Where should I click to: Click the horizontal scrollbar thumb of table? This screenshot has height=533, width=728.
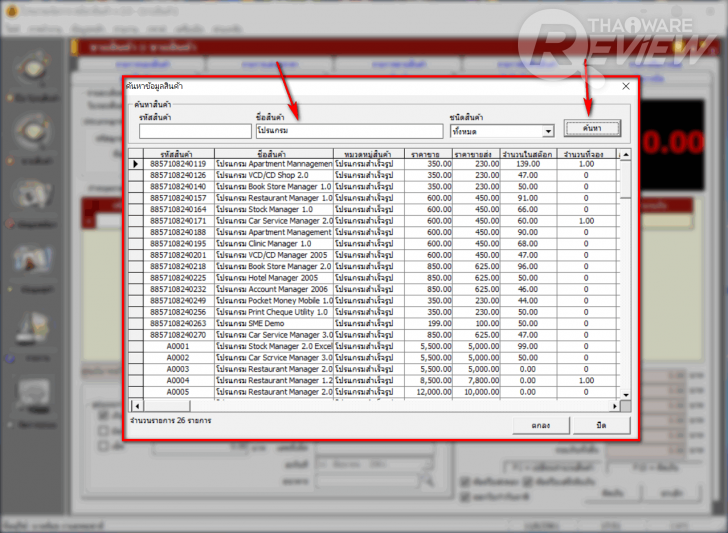166,406
